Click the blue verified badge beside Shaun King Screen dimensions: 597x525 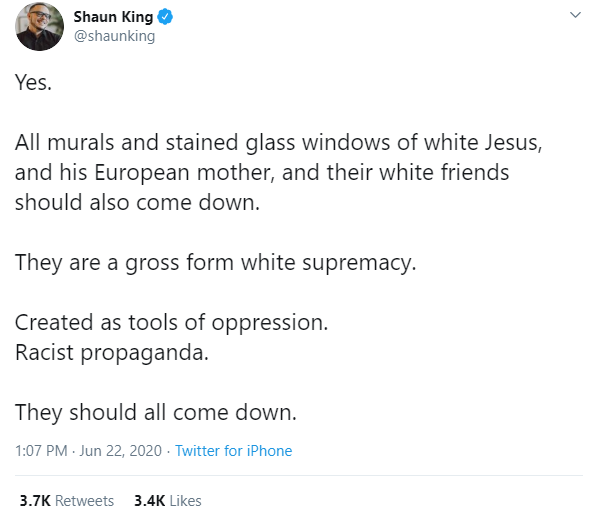click(x=165, y=17)
